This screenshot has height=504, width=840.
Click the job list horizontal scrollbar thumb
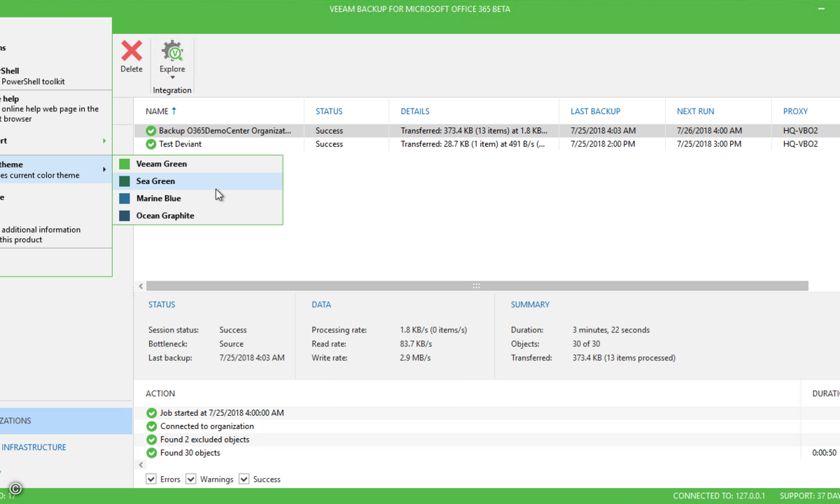(477, 286)
